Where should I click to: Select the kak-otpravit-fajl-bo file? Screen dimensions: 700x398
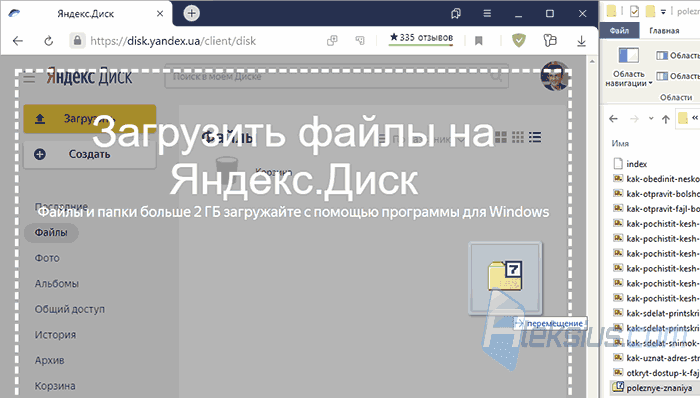(656, 209)
